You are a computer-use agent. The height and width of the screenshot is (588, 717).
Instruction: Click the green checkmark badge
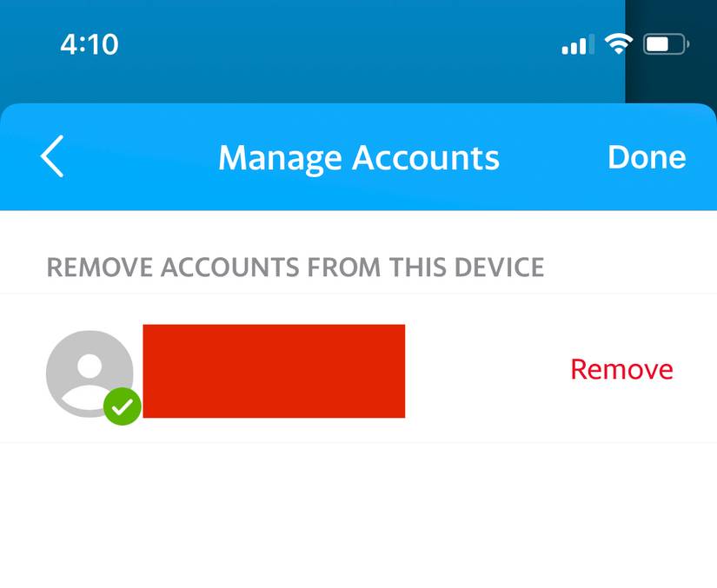(122, 406)
